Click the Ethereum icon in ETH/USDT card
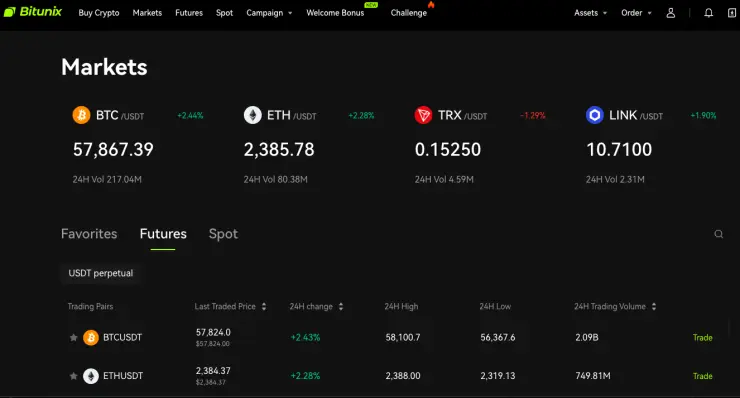This screenshot has height=398, width=740. coord(252,115)
